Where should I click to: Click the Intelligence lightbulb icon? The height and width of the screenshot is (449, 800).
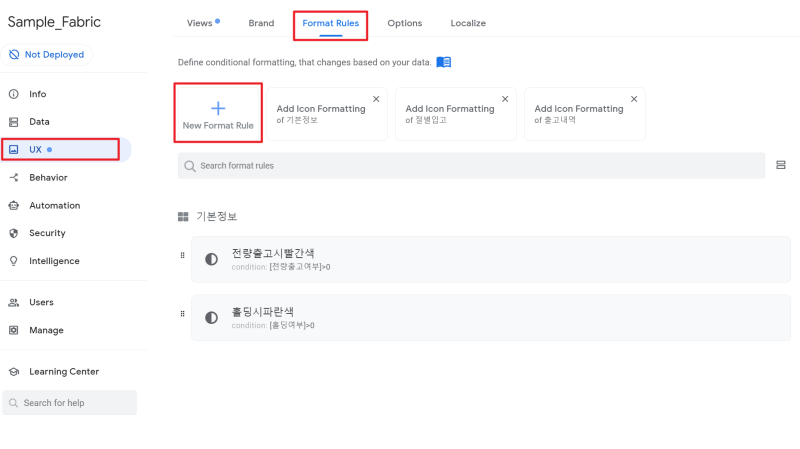coord(14,261)
